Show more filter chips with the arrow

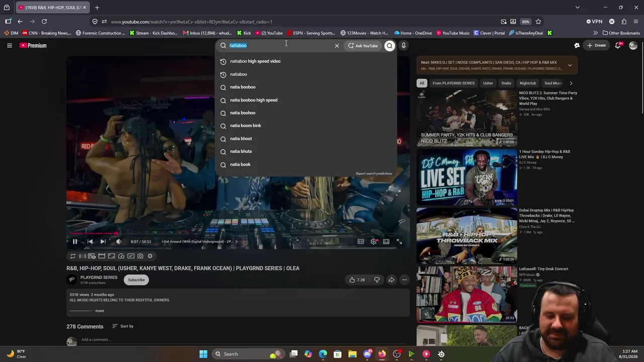[x=571, y=83]
